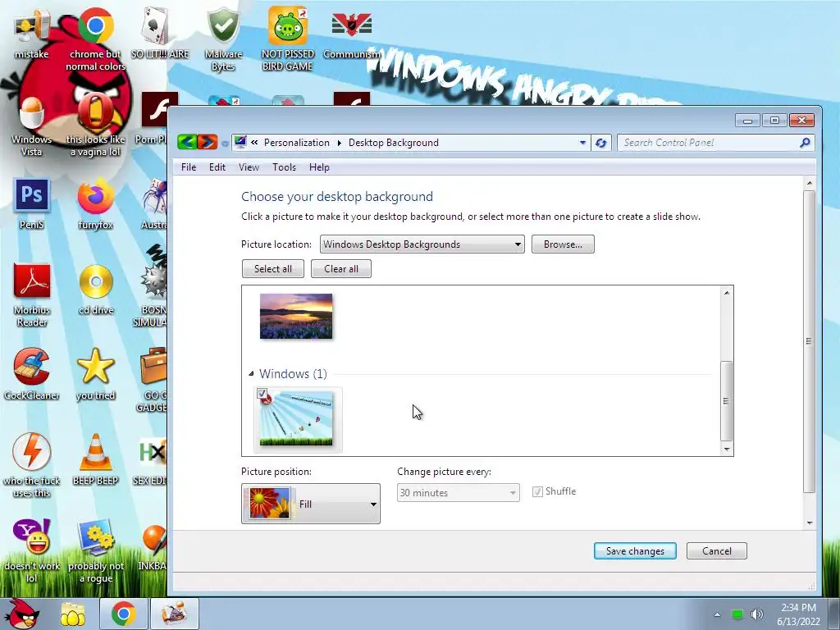Open the Picture location dropdown
The width and height of the screenshot is (840, 630).
(422, 244)
